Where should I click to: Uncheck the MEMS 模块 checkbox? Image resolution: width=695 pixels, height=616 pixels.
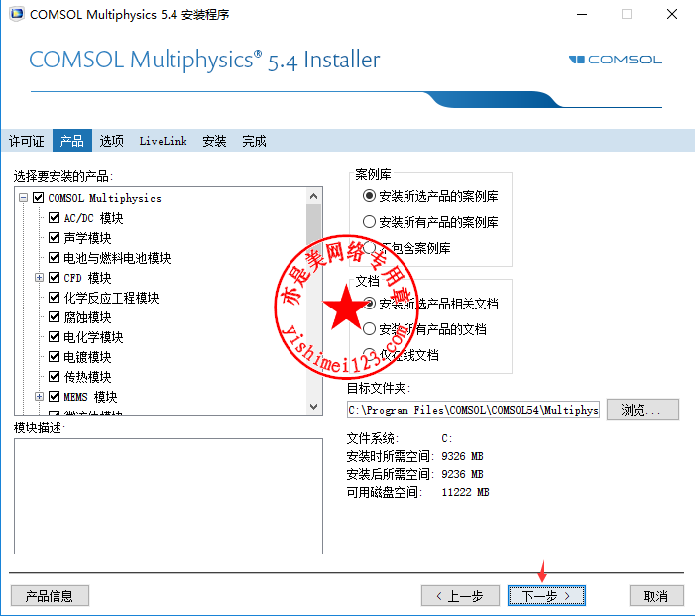[x=55, y=396]
